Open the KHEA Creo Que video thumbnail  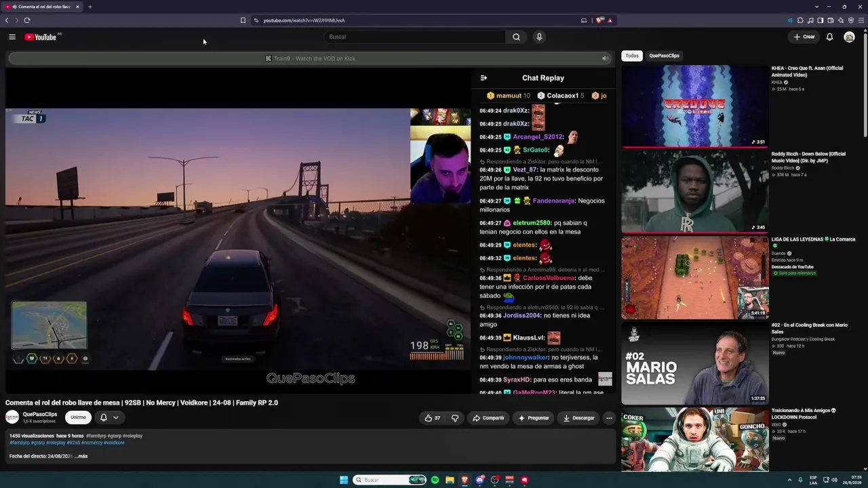click(x=695, y=106)
